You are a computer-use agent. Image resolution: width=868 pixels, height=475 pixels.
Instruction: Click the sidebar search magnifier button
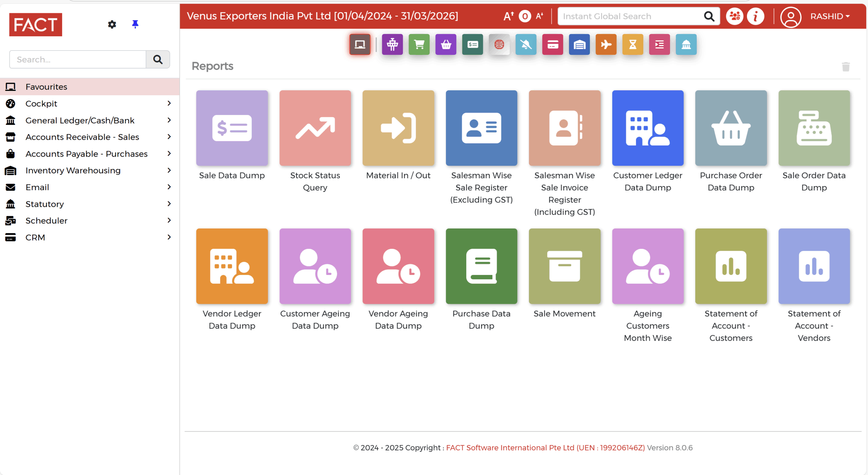coord(158,59)
